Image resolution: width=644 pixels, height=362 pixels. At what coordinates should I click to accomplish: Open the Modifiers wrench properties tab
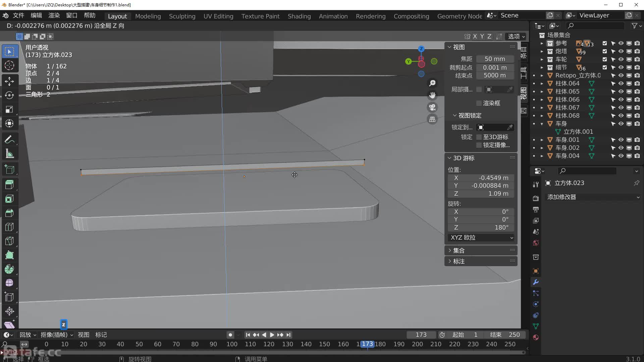(x=536, y=282)
